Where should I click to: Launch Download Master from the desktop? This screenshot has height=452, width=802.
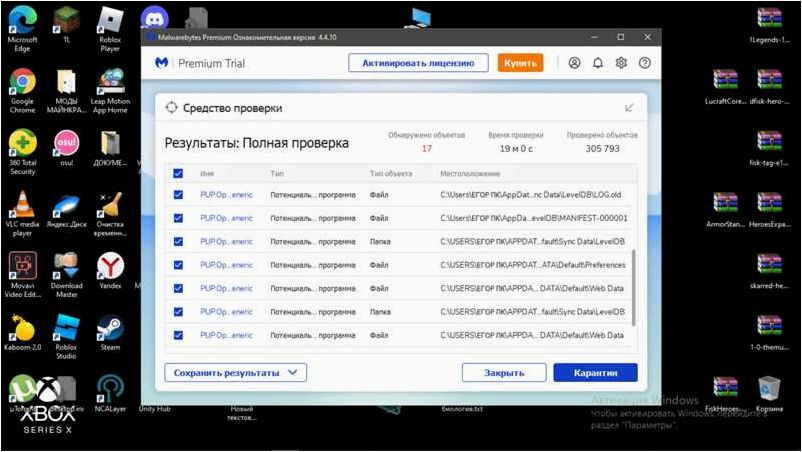66,275
